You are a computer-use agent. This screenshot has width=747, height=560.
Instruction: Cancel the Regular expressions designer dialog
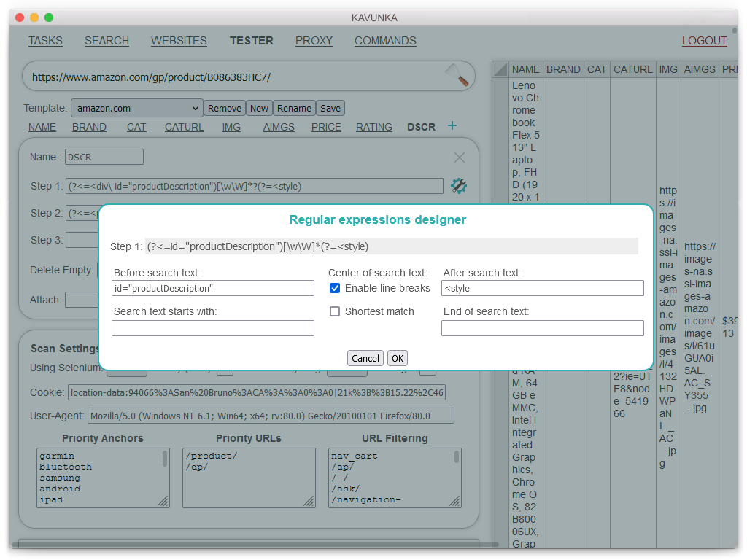(x=365, y=358)
